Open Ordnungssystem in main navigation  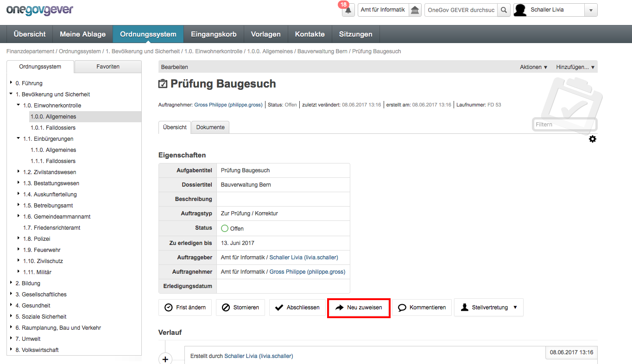[148, 34]
